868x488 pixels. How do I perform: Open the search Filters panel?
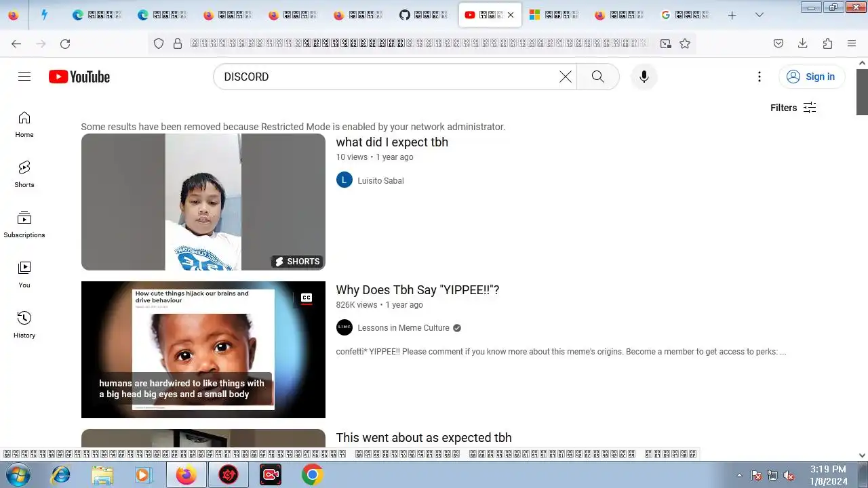click(793, 108)
